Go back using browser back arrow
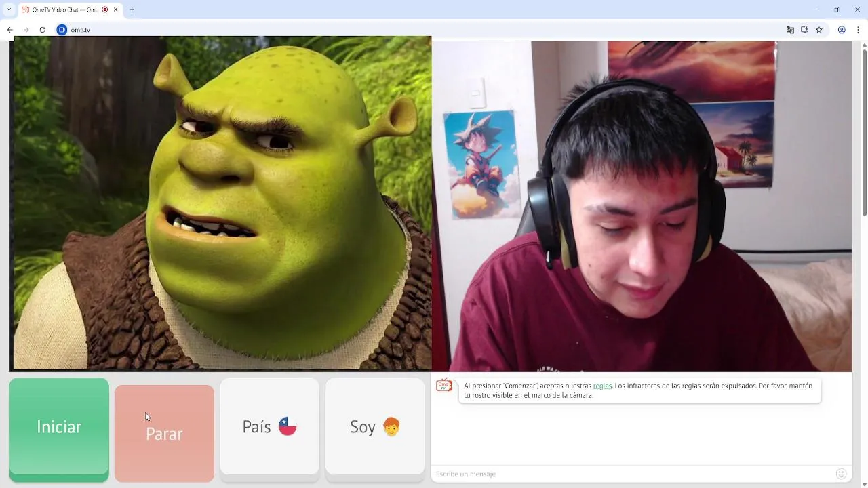868x488 pixels. (x=10, y=30)
